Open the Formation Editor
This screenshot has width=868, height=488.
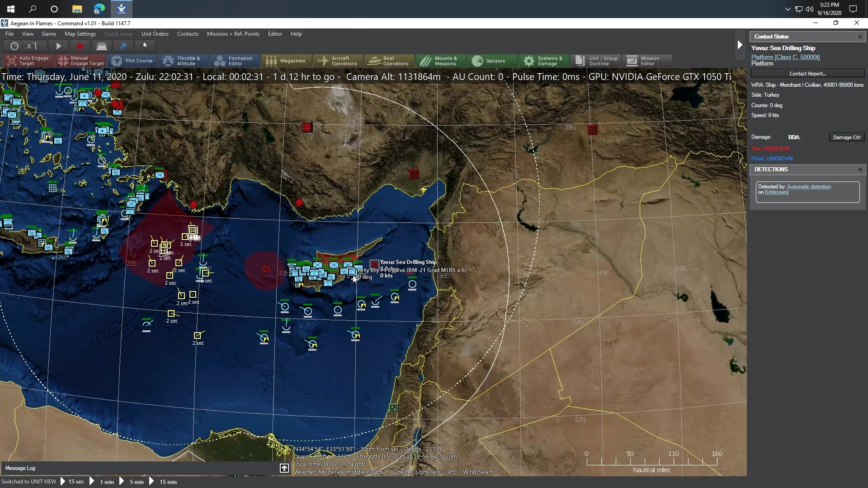(235, 61)
